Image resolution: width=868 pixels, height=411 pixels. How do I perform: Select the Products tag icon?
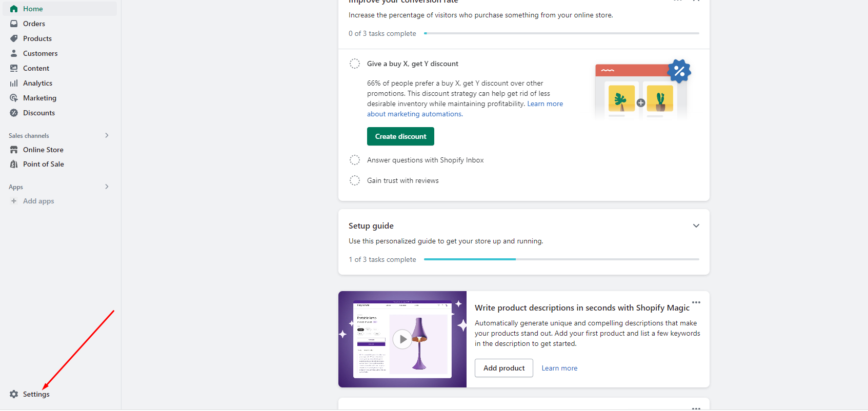pos(14,38)
